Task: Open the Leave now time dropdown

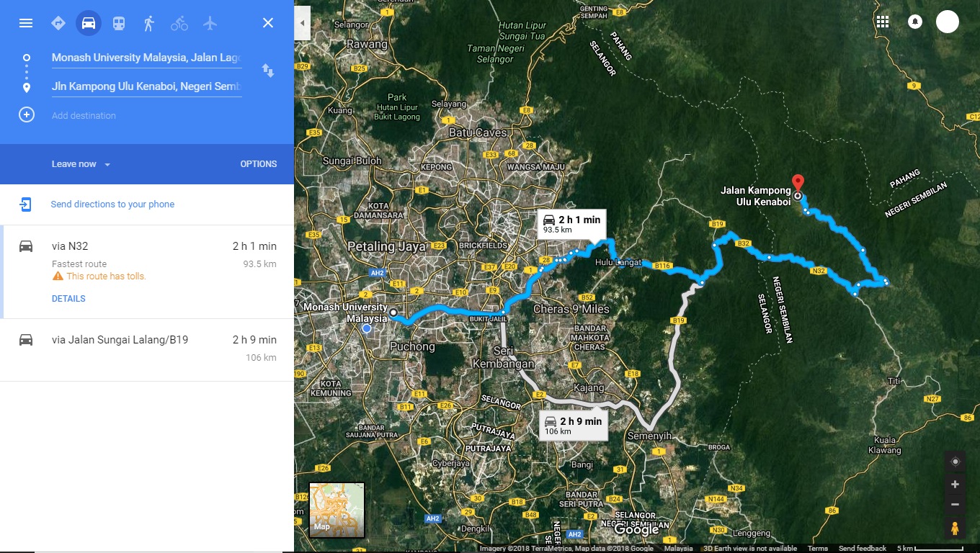Action: 80,163
